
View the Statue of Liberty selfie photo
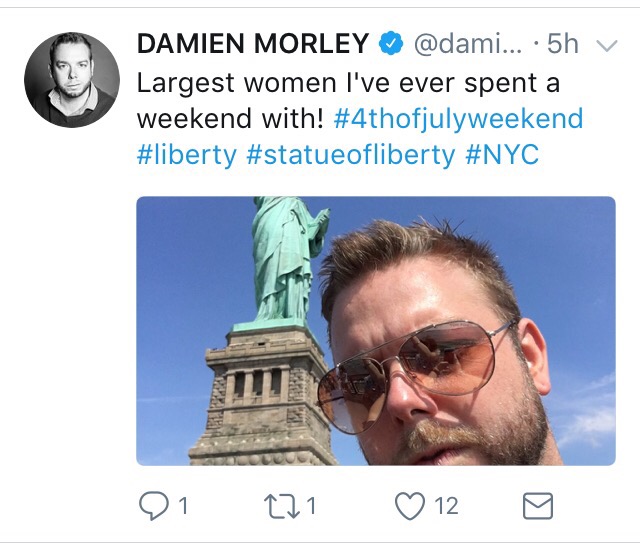coord(376,331)
